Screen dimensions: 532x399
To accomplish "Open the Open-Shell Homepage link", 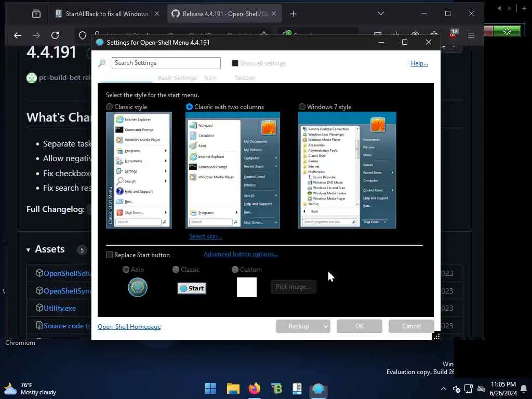I will (x=129, y=327).
